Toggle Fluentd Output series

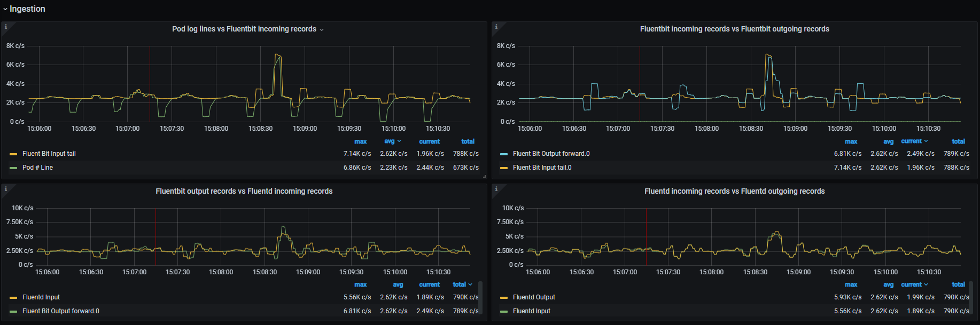click(x=534, y=297)
